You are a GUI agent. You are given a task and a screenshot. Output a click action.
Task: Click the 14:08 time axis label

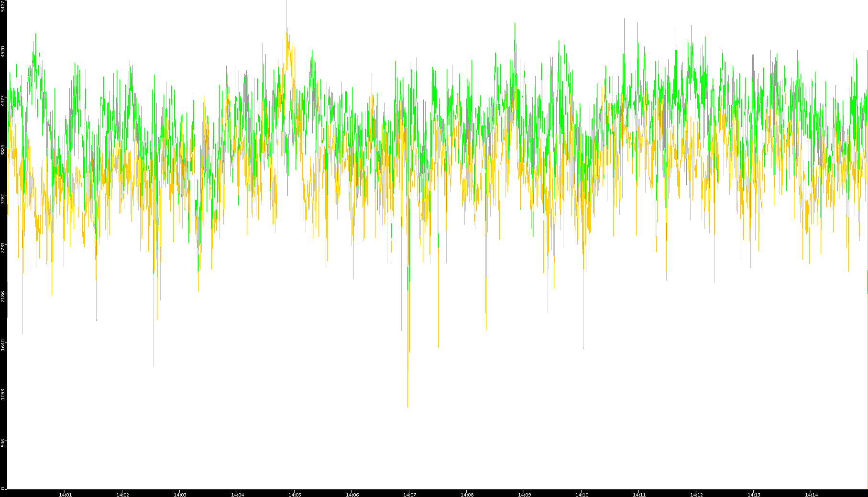coord(467,495)
